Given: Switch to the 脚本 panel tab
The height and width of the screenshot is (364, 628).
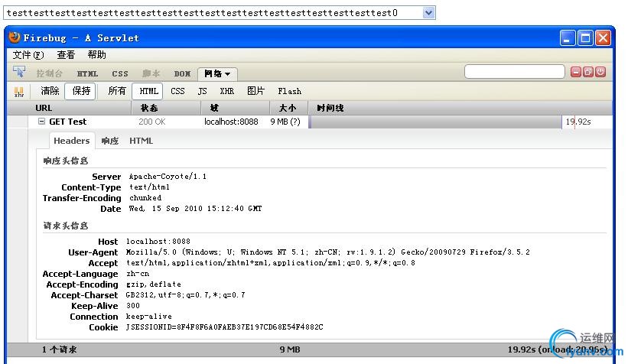Looking at the screenshot, I should (151, 73).
